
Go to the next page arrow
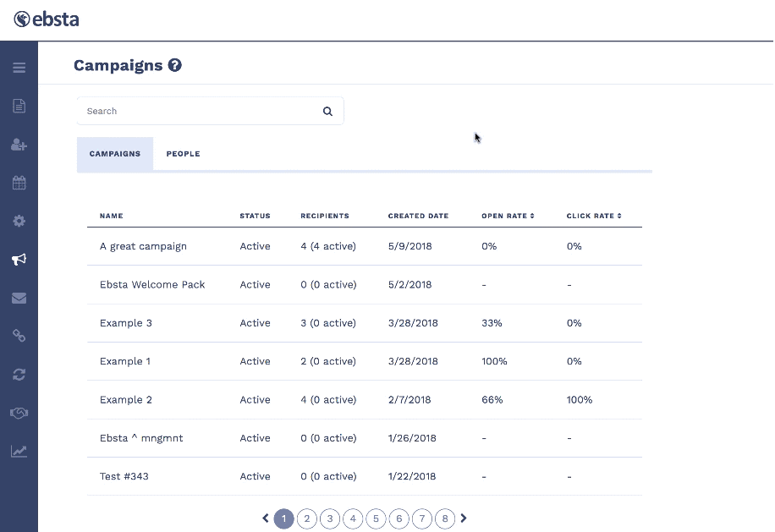tap(464, 518)
